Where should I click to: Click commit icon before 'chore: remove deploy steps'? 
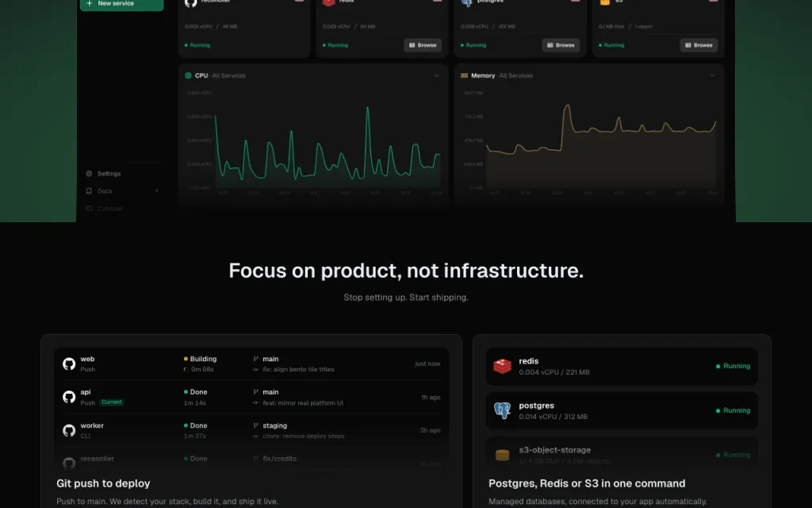point(255,436)
